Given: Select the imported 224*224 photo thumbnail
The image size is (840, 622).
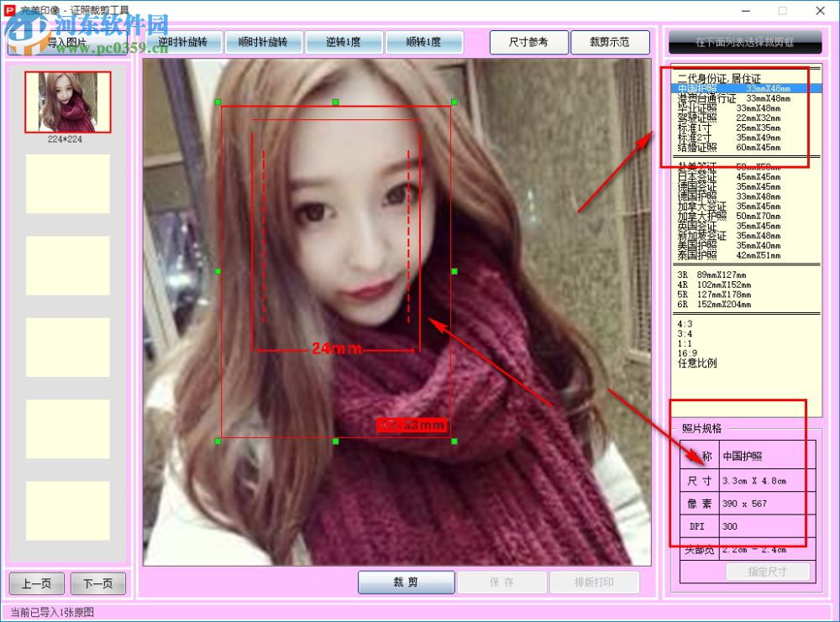Looking at the screenshot, I should click(67, 102).
